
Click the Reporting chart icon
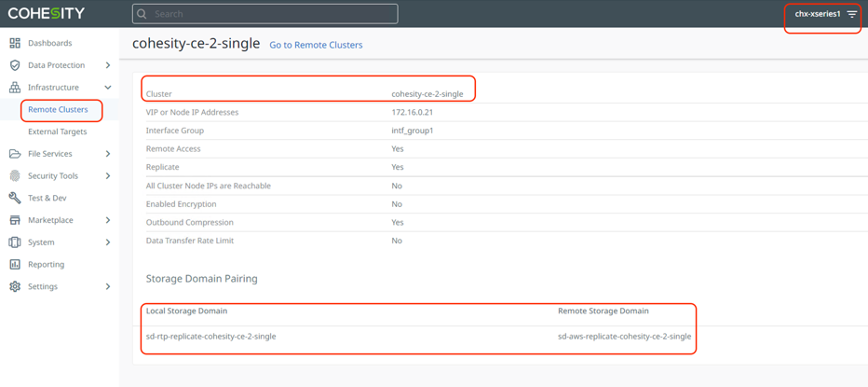click(x=15, y=265)
